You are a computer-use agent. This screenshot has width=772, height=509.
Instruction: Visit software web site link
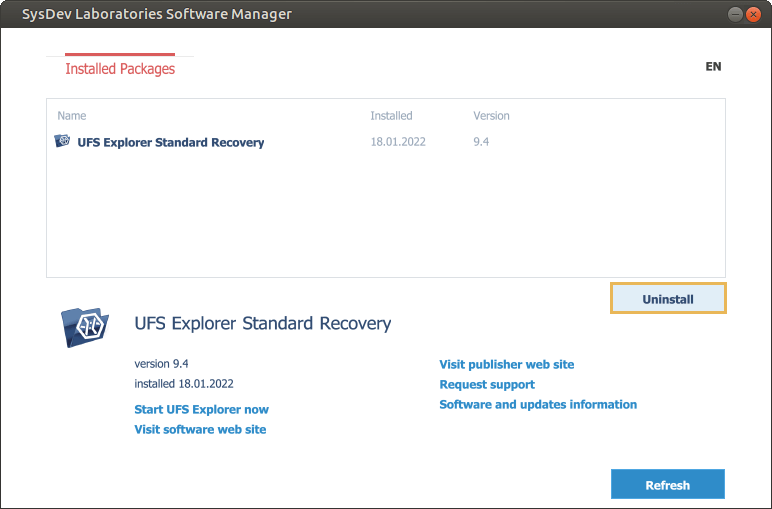[200, 429]
